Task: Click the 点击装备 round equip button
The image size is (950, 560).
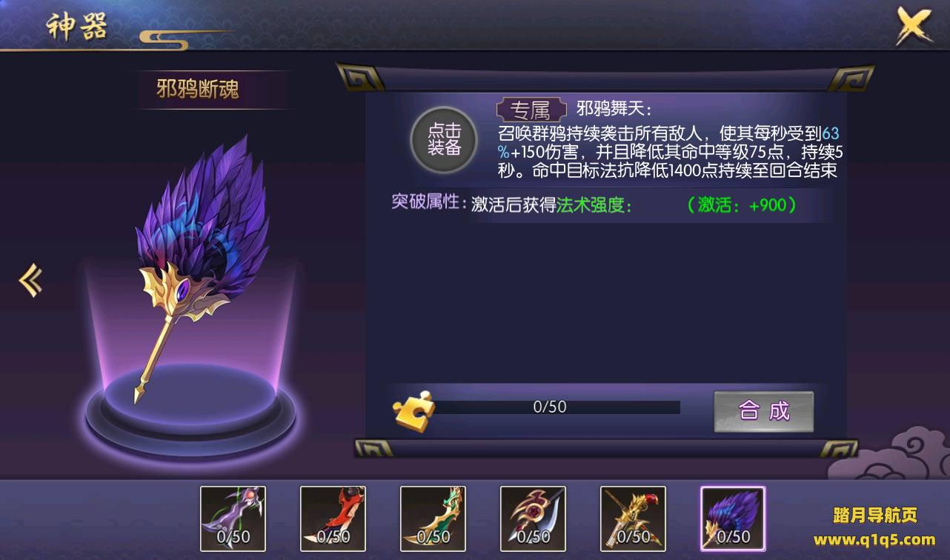Action: point(445,139)
